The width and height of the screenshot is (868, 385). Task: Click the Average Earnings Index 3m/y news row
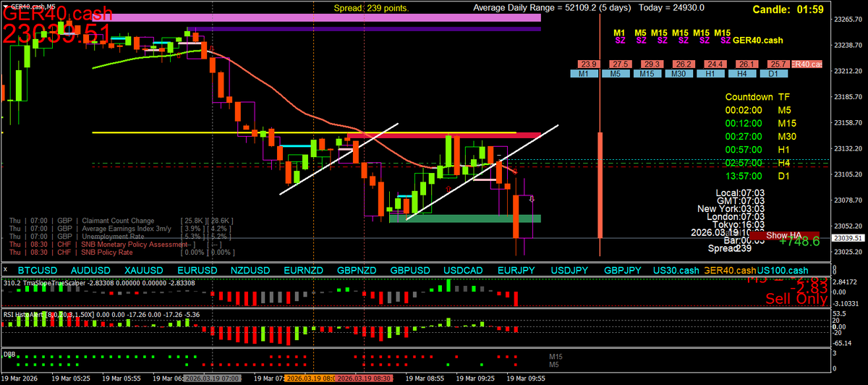[x=119, y=228]
